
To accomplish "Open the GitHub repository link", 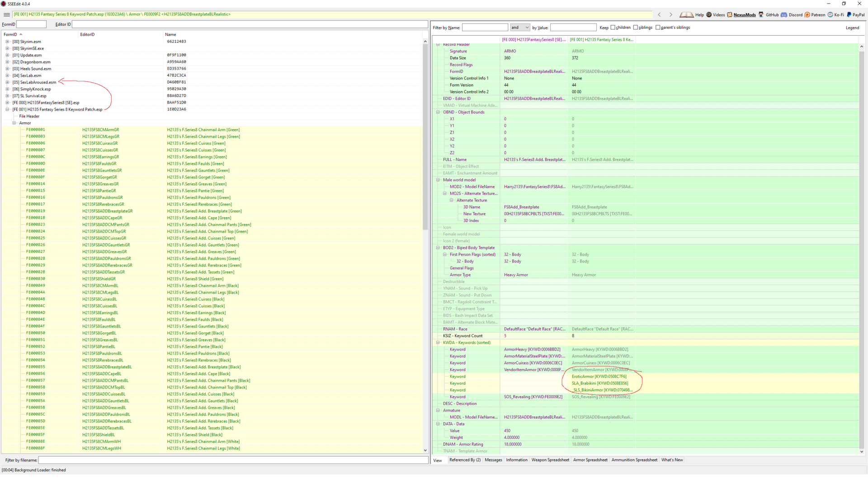I will (769, 15).
